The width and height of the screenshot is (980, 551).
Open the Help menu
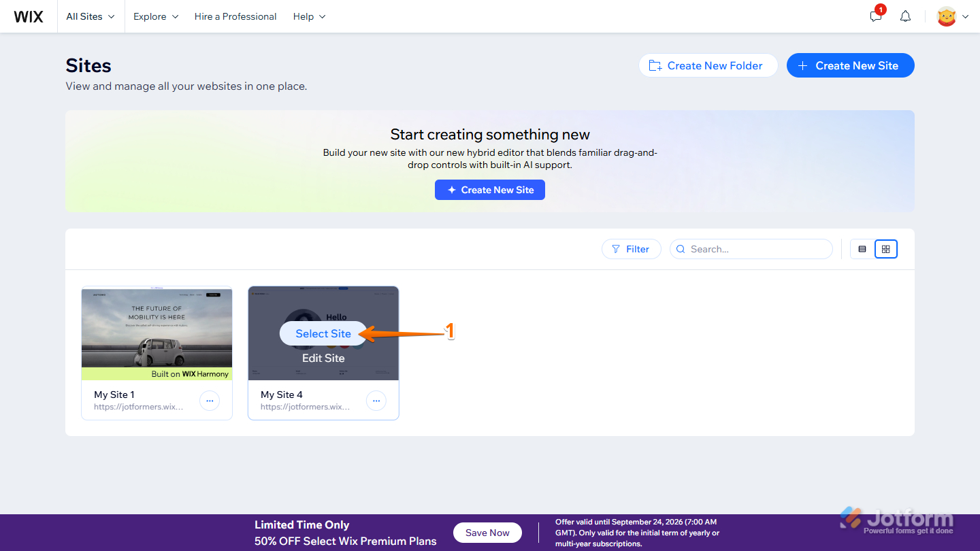point(310,16)
